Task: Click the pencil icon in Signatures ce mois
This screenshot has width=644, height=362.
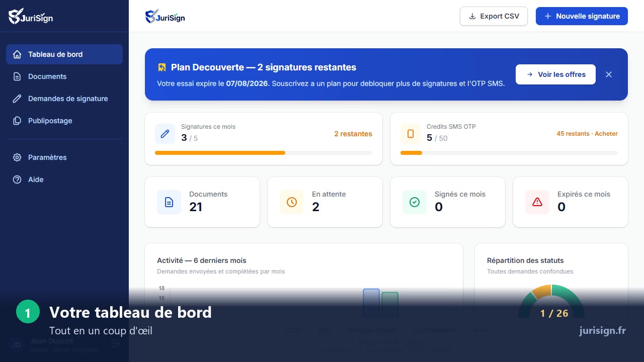Action: coord(165,134)
